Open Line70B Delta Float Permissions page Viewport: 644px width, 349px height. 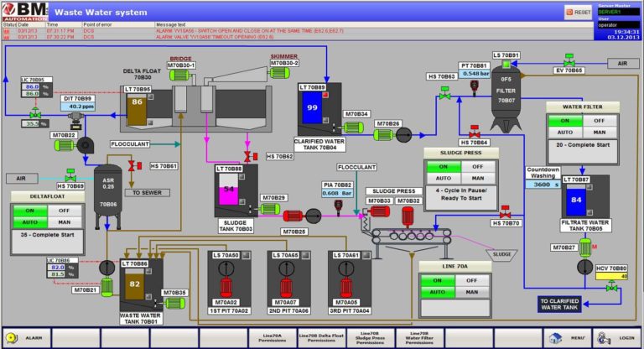tap(322, 337)
